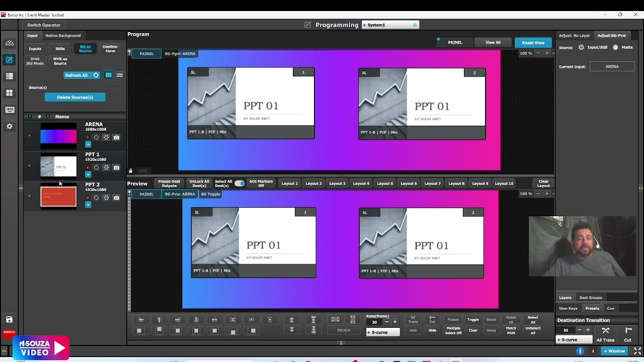Toggle the Select All Dest(s) switch
Screen dimensions: 644x362
pyautogui.click(x=239, y=184)
